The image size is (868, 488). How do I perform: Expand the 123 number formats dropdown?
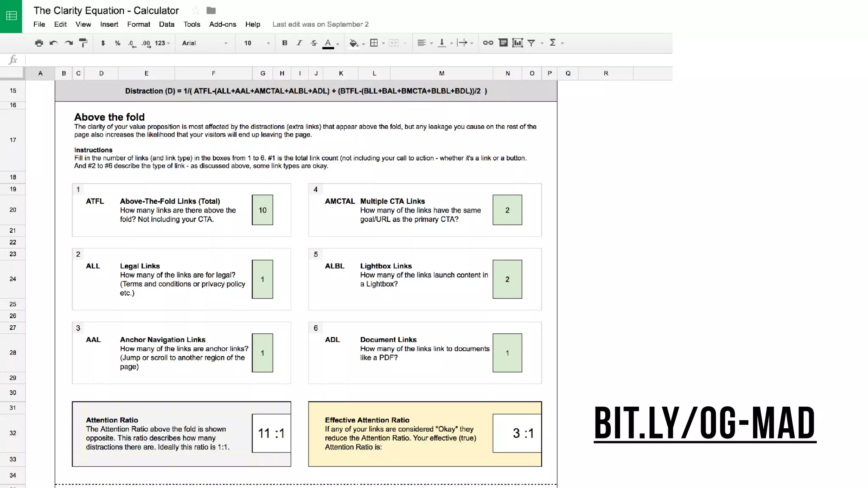(162, 43)
